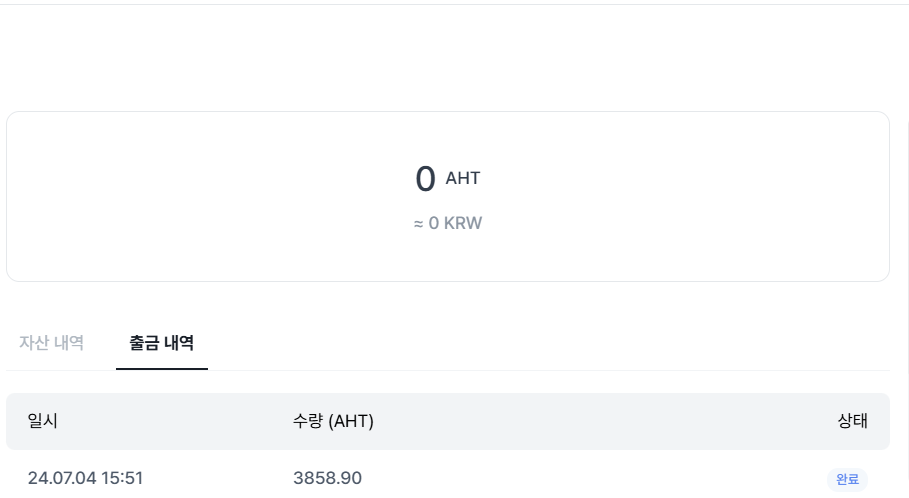Click the 3858.90 withdrawal amount

click(x=327, y=478)
